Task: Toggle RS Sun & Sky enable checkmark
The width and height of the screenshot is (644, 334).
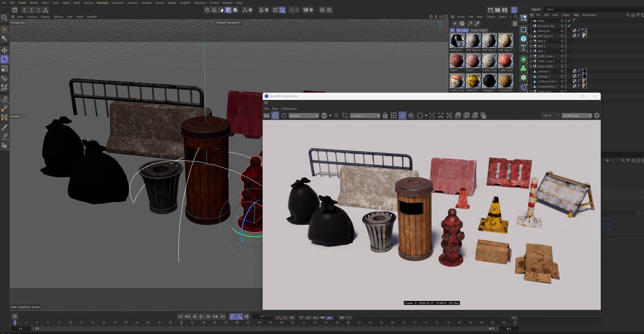Action: click(569, 26)
